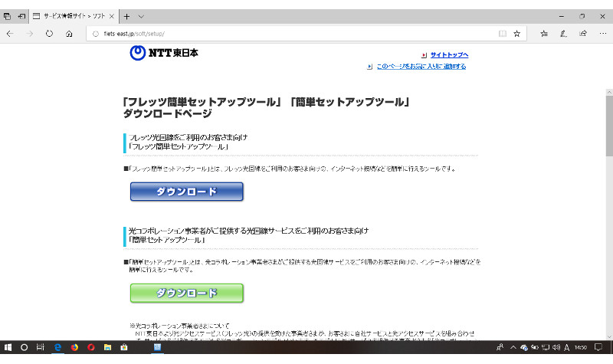Show hidden system tray icons chevron

tap(513, 347)
